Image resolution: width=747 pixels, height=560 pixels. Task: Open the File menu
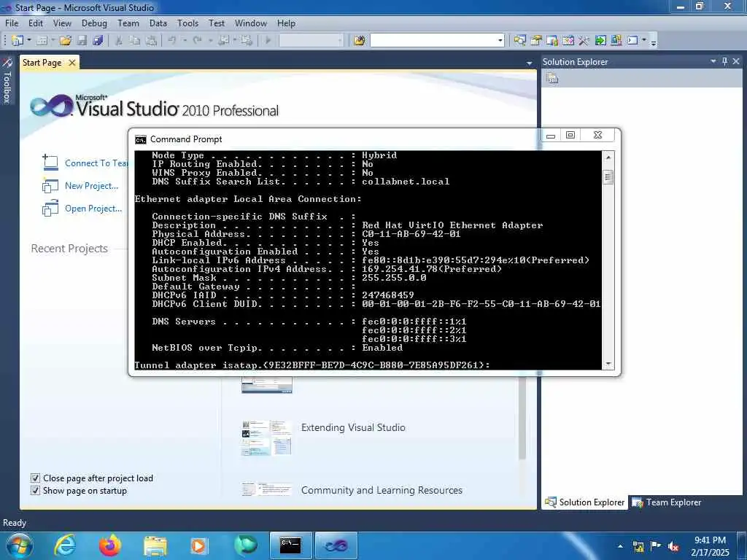[12, 23]
